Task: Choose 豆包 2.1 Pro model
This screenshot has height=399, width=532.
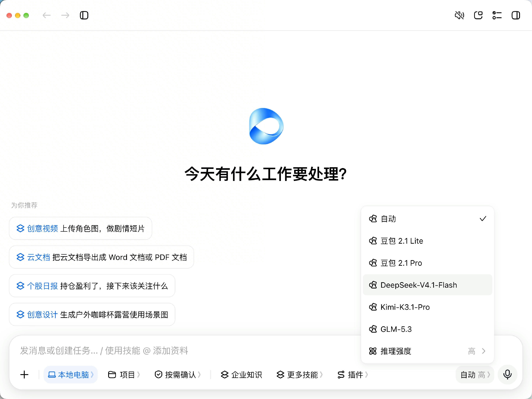Action: point(427,263)
